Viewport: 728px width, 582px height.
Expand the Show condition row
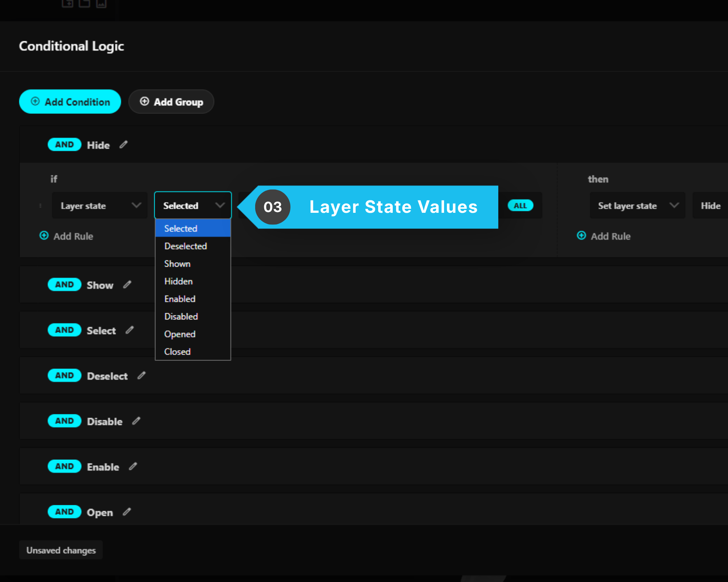[x=373, y=284]
